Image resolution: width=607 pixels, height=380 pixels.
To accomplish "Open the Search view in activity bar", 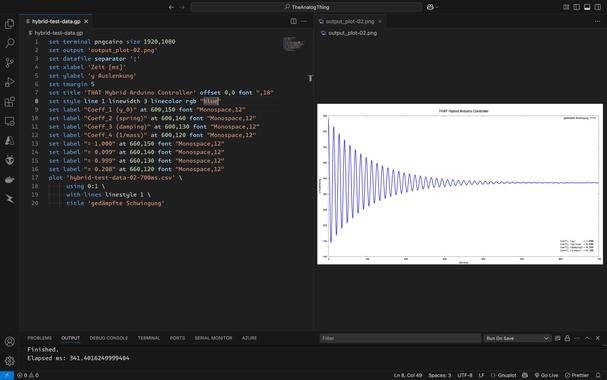I will coord(9,43).
